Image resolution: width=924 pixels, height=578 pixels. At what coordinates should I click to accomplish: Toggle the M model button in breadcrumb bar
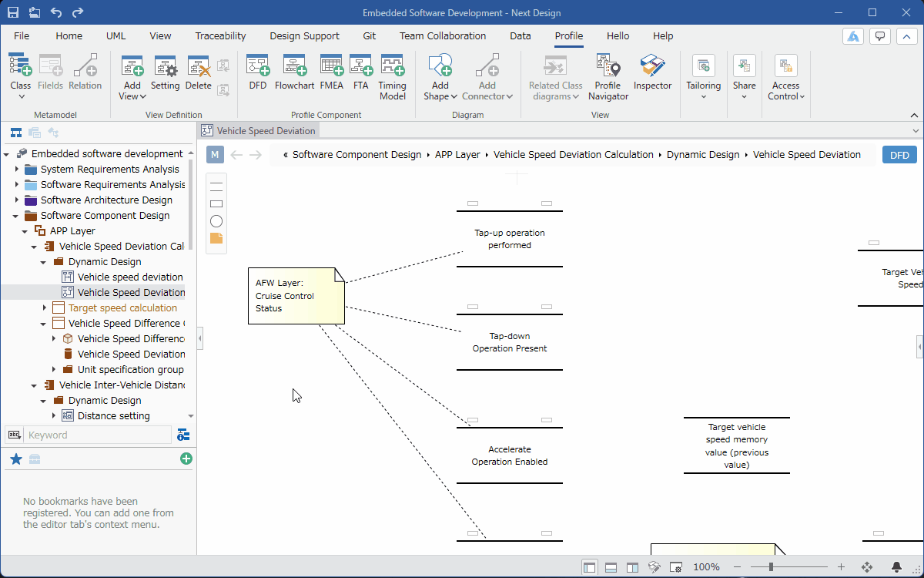pyautogui.click(x=215, y=155)
